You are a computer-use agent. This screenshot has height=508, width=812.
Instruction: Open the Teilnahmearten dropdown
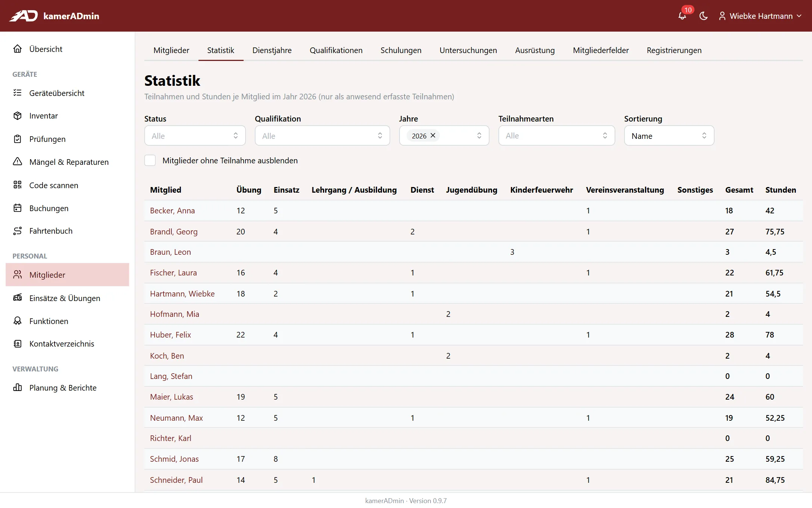[x=556, y=136]
